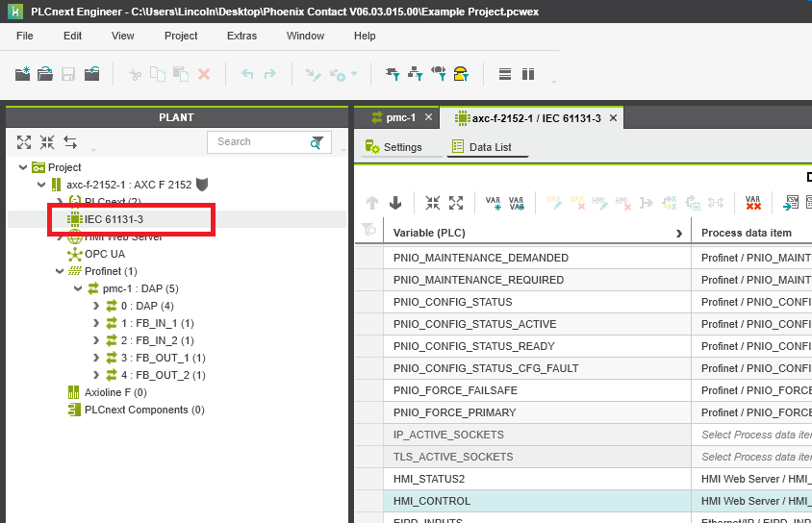Click the Expand All icon in PLANT panel
Screen dimensions: 812x523
point(24,142)
